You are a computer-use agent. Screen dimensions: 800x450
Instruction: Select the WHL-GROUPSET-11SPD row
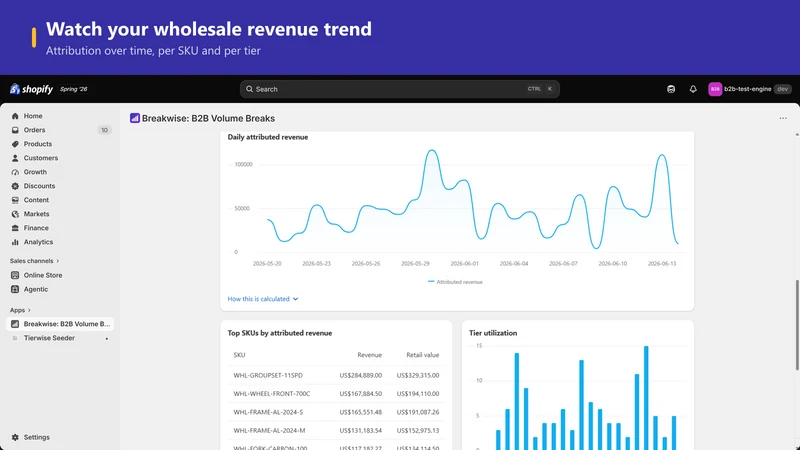coord(336,375)
